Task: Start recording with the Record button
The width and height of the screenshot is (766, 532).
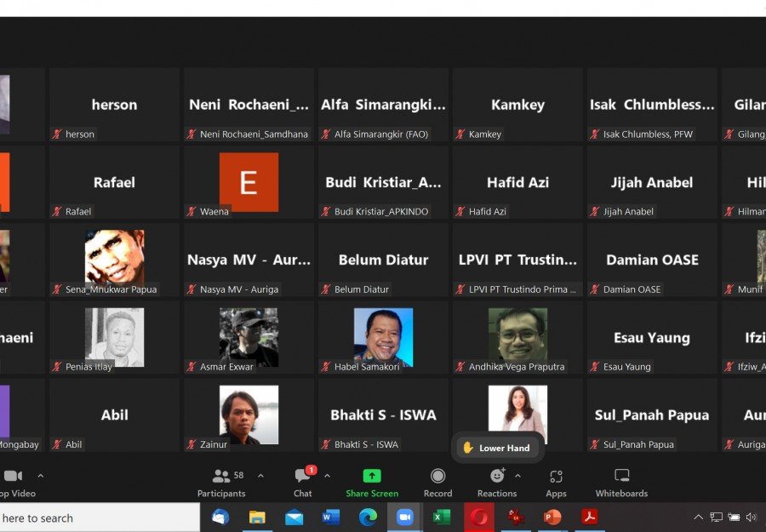Action: (437, 482)
